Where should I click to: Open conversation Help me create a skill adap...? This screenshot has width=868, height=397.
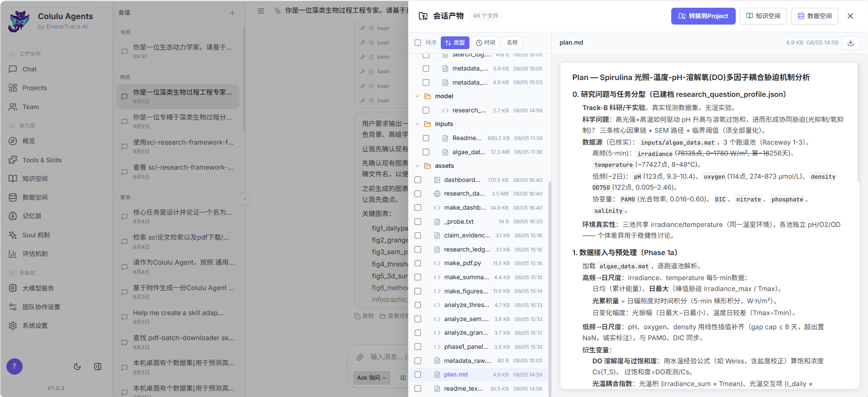coord(178,317)
